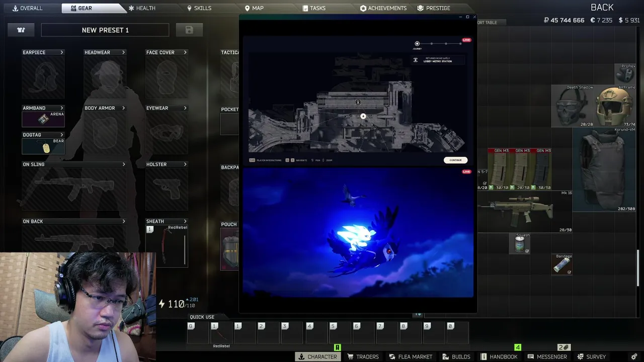644x362 pixels.
Task: Expand the Armband slot arrow
Action: (62, 108)
